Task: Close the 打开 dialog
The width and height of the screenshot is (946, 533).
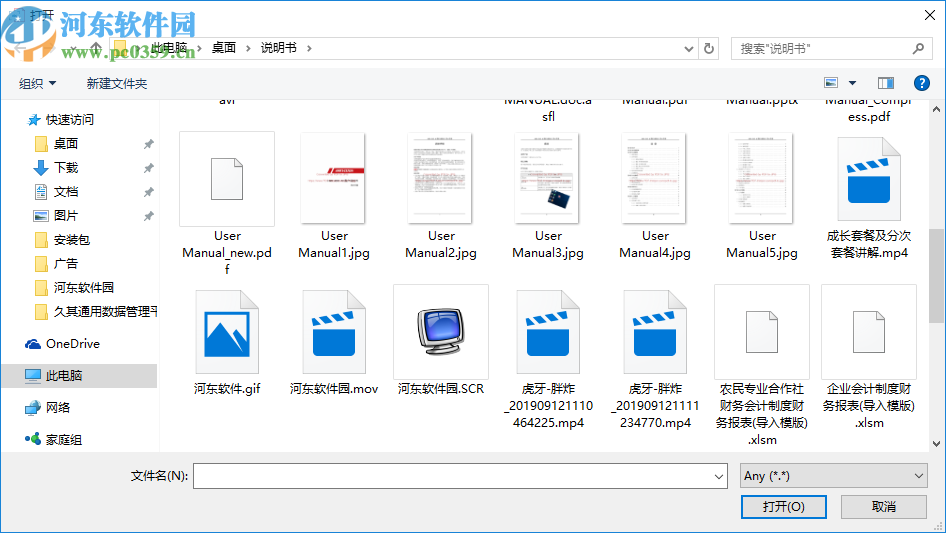Action: point(930,15)
